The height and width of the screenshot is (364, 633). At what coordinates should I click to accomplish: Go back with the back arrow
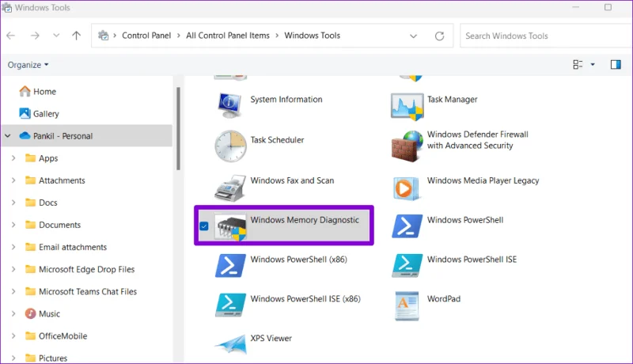(11, 36)
